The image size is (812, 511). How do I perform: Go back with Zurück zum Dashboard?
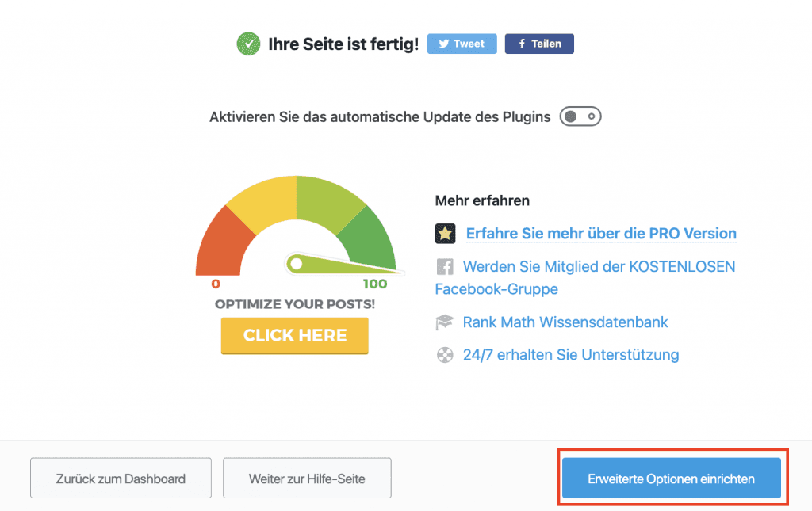[x=121, y=479]
